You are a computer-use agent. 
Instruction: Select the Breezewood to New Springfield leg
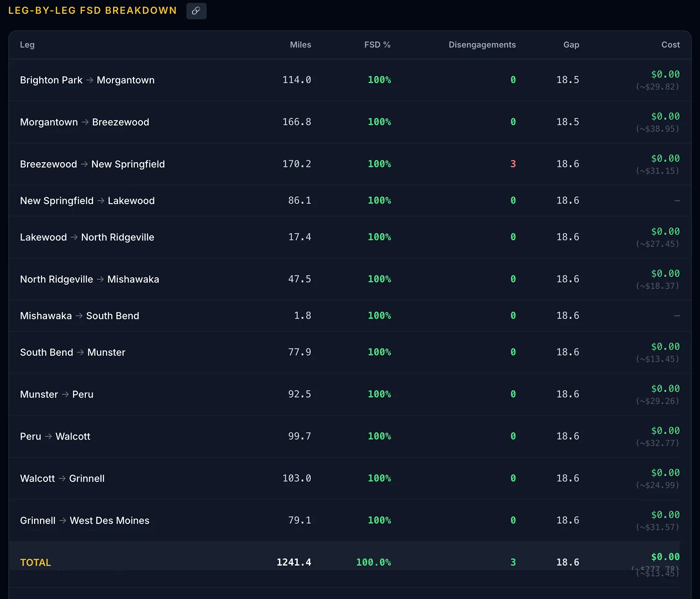point(350,164)
